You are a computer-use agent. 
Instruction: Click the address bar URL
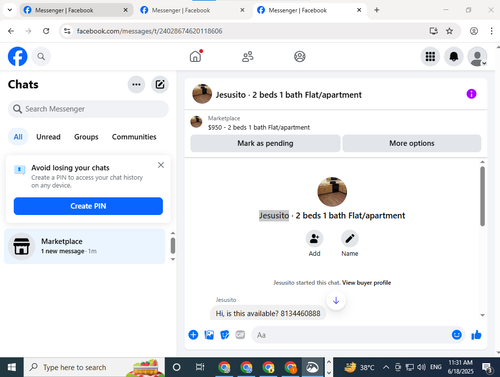click(149, 31)
